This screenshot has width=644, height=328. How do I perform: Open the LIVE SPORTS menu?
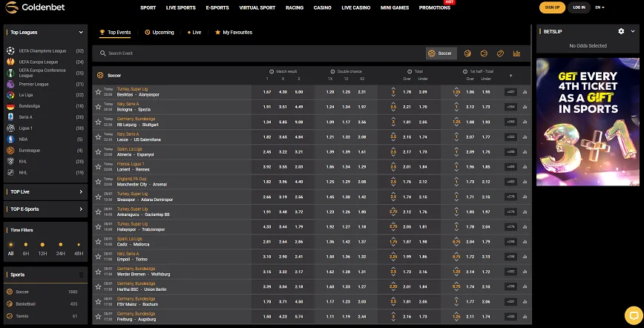tap(181, 8)
